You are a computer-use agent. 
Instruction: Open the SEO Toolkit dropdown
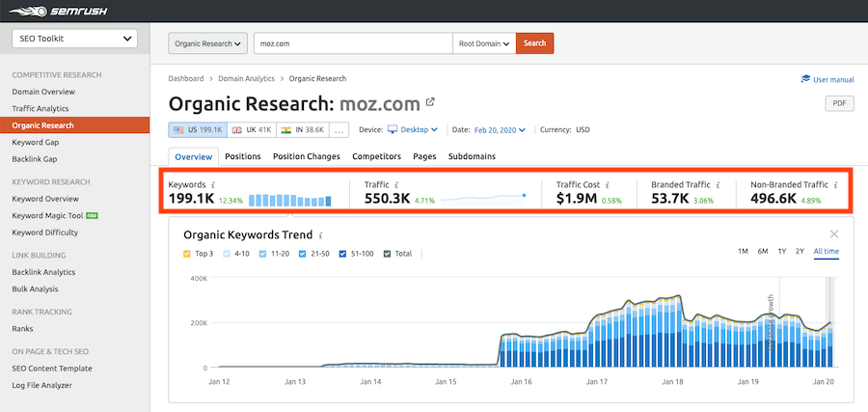click(74, 39)
